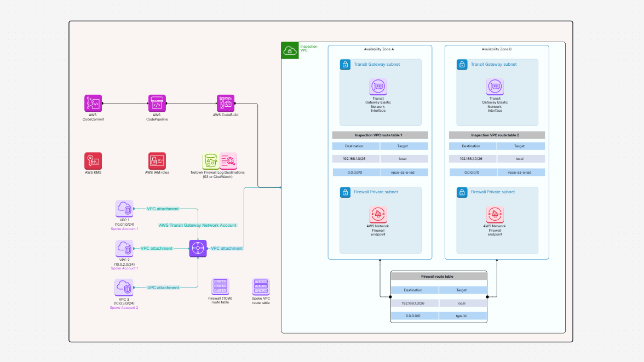644x362 pixels.
Task: Select the tgw-id target cell in Firewall route table
Action: (x=463, y=315)
